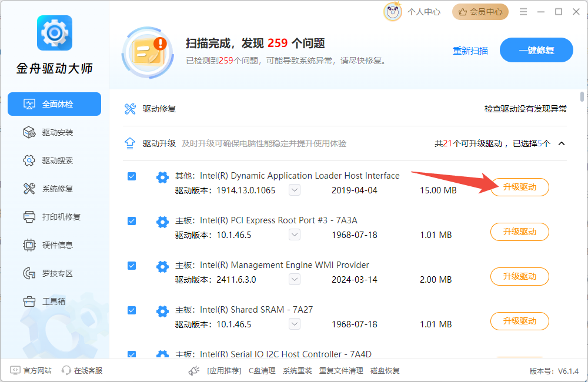Open version dropdown for Shared SRAM driver
Screen dimensions: 588x382
(x=295, y=324)
